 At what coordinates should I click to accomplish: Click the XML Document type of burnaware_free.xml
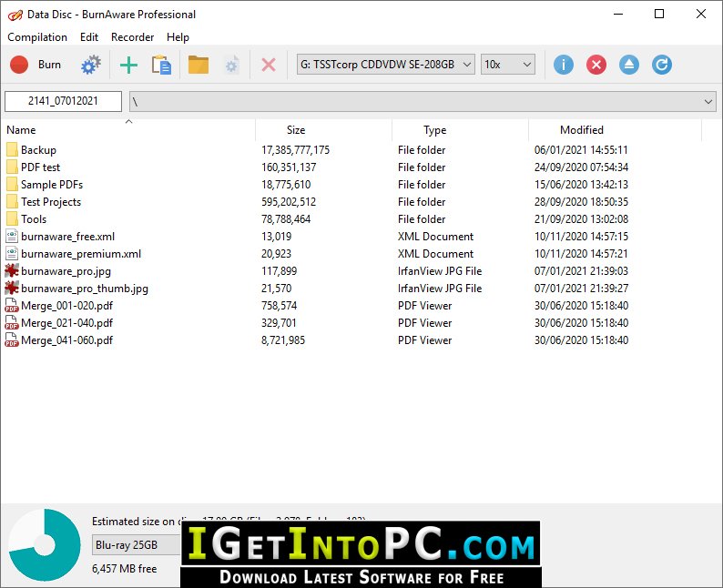click(x=436, y=237)
